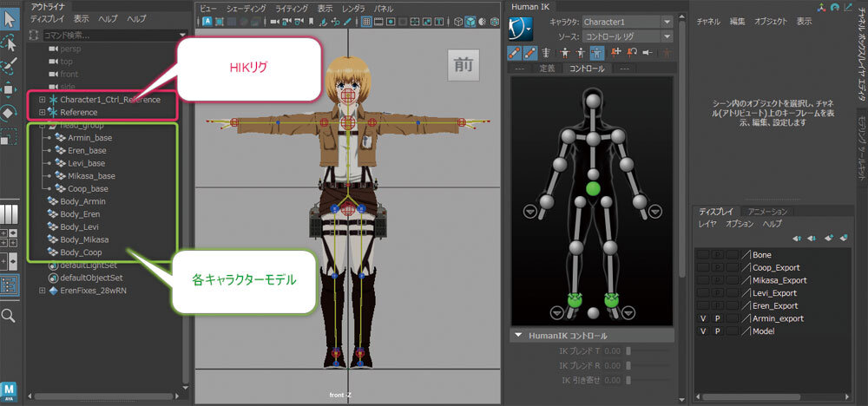Open the レイヤ menu in layer editor

tap(707, 224)
